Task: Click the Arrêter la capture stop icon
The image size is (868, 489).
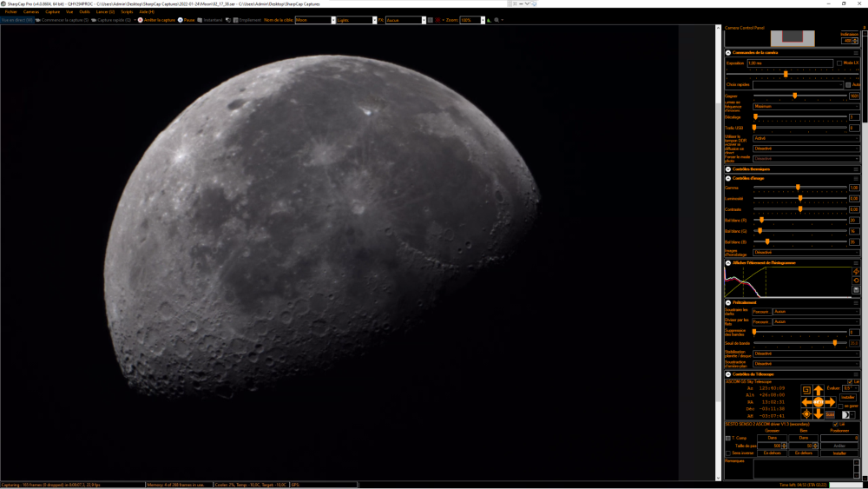Action: [140, 19]
